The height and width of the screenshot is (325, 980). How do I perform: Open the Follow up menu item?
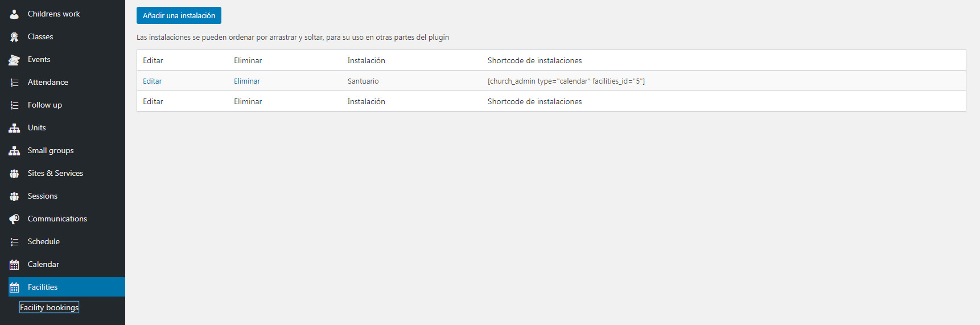coord(45,105)
